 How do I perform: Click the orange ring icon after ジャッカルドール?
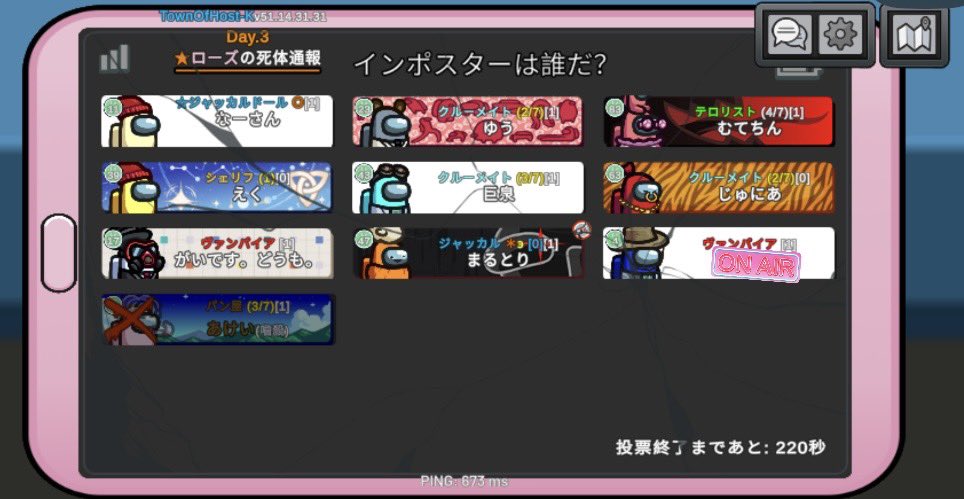297,103
